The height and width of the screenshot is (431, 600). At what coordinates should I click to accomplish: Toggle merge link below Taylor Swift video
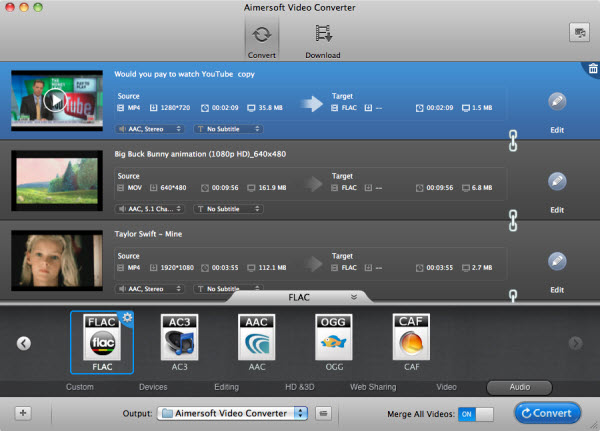(x=513, y=295)
